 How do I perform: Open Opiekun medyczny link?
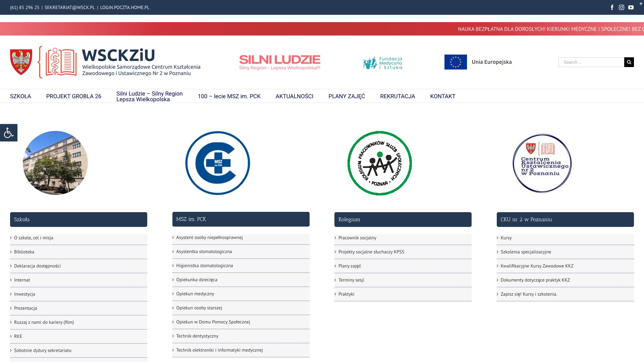click(x=195, y=294)
